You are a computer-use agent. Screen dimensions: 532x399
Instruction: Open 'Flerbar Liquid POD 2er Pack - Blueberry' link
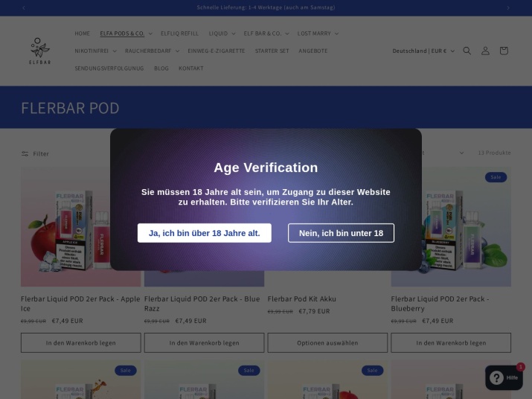coord(440,304)
